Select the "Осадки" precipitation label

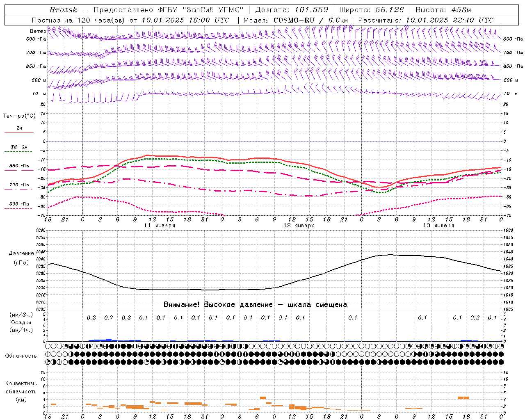click(21, 322)
